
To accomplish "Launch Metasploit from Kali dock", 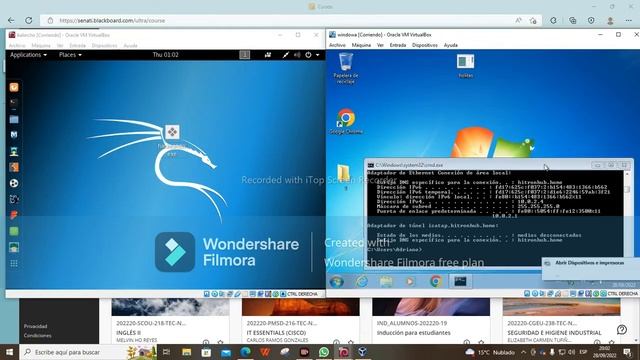I will pyautogui.click(x=14, y=135).
